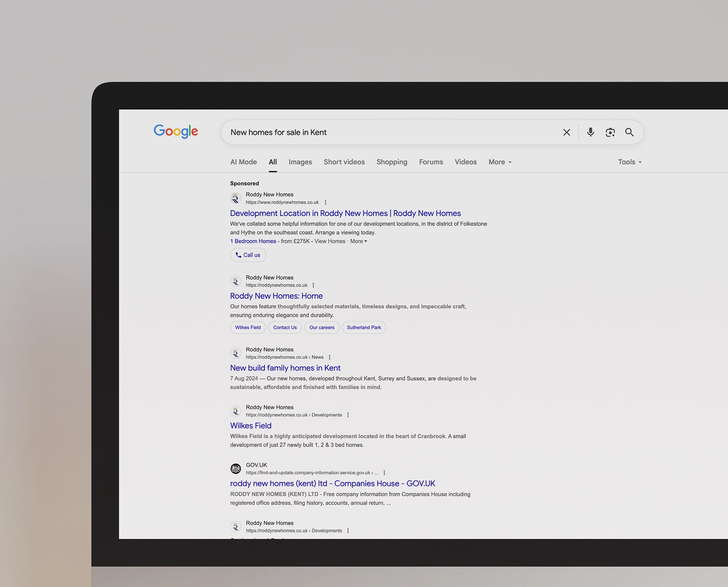Click the Roddy New Homes favicon
The height and width of the screenshot is (587, 728).
click(x=236, y=198)
